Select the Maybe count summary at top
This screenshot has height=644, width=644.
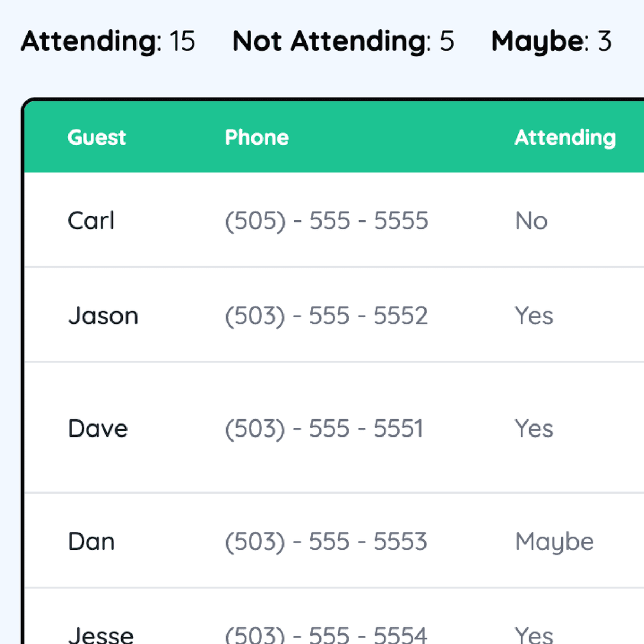click(x=551, y=41)
